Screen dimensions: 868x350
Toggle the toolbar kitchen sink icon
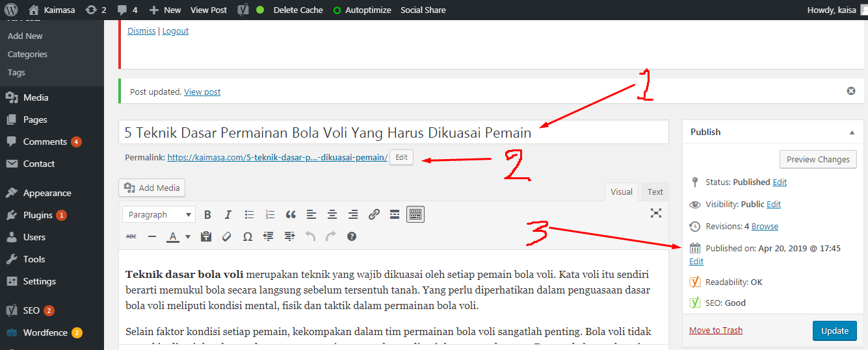pyautogui.click(x=415, y=214)
